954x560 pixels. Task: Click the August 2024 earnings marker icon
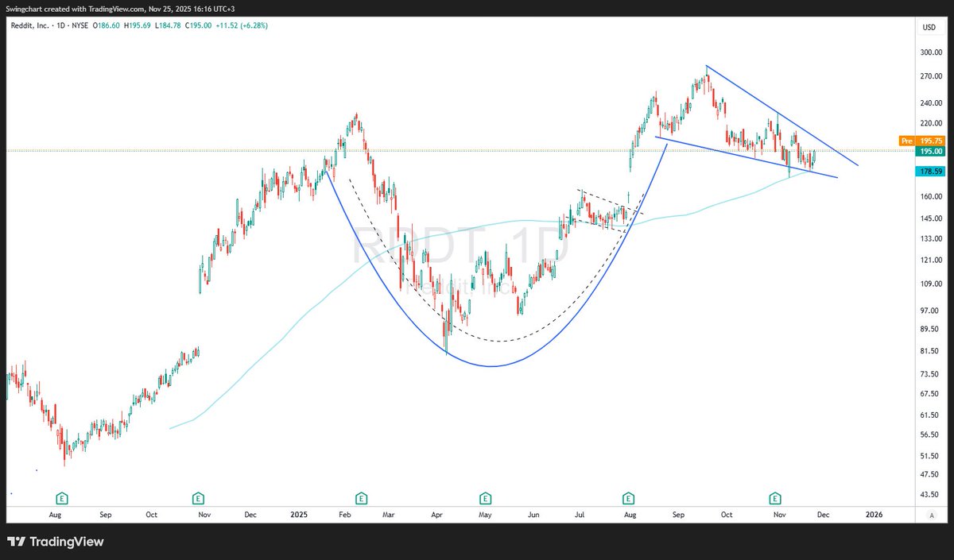[60, 498]
